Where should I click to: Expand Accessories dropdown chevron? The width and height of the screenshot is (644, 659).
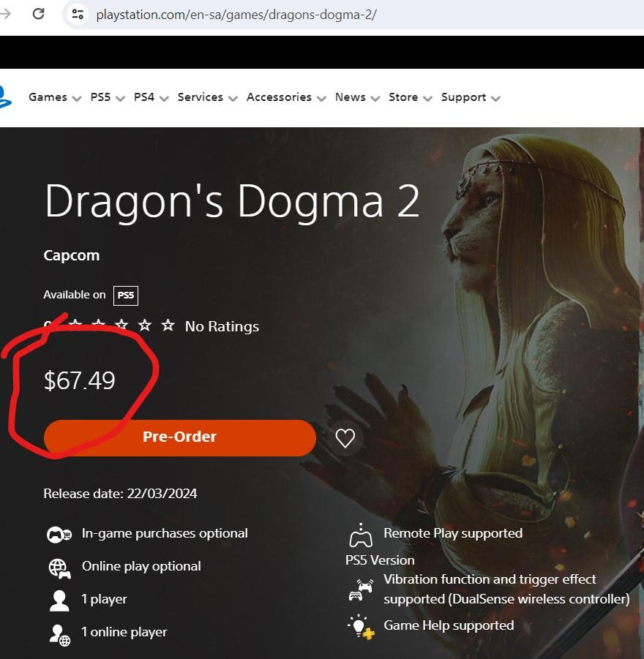[x=321, y=99]
